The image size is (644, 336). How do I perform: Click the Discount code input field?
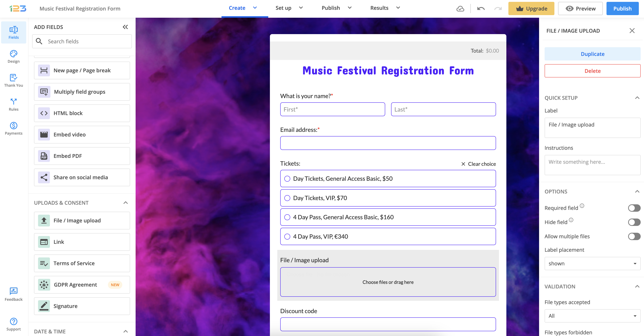[388, 324]
